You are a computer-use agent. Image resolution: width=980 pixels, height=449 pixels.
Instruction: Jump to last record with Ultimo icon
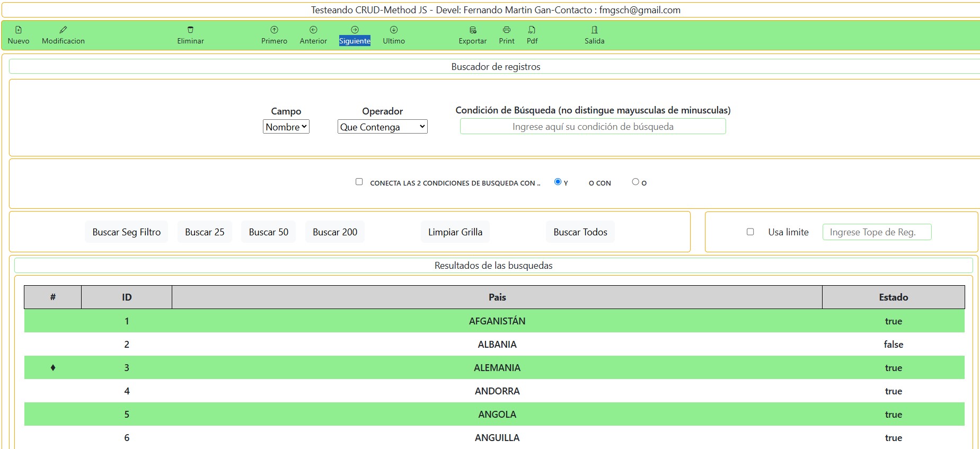click(x=394, y=30)
